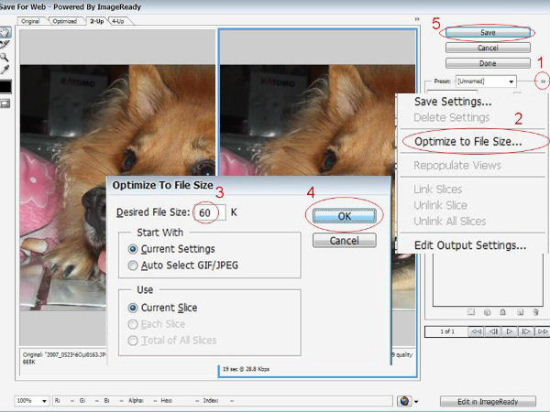Click the Desired File Size field
This screenshot has height=412, width=550.
(x=209, y=212)
